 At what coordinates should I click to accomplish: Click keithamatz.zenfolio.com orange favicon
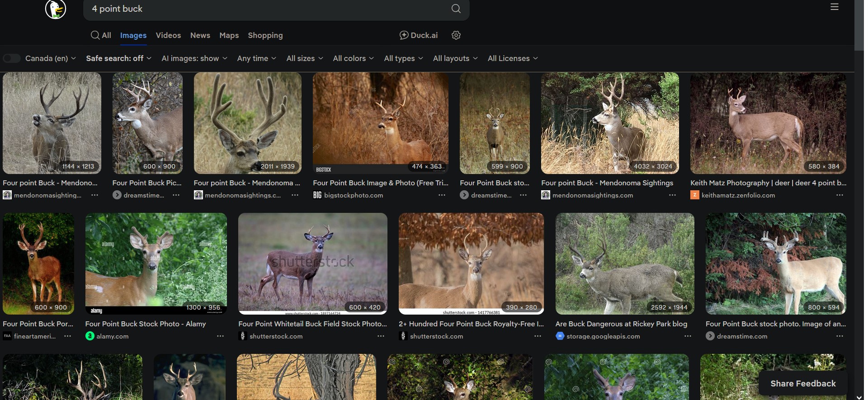click(x=695, y=195)
